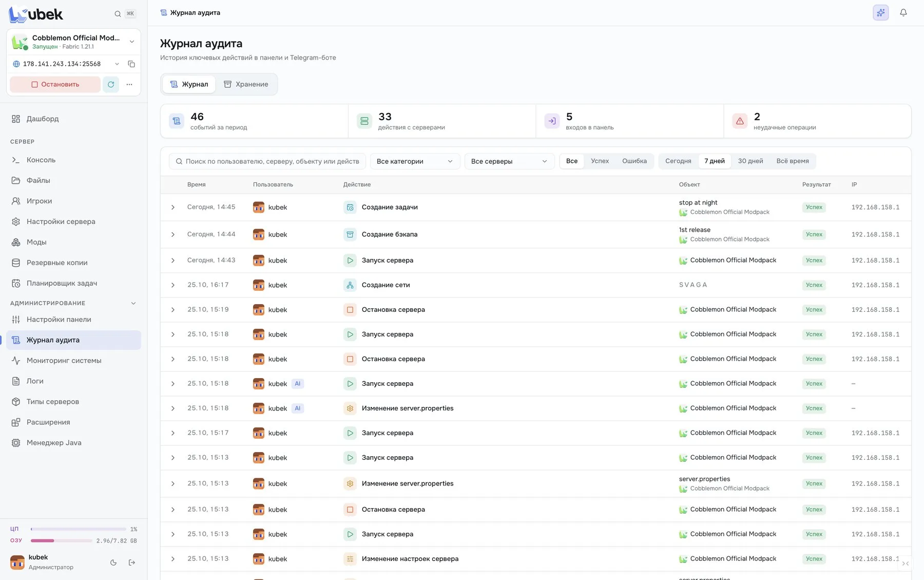Set period to 7 дней
Viewport: 924px width, 580px height.
(715, 161)
